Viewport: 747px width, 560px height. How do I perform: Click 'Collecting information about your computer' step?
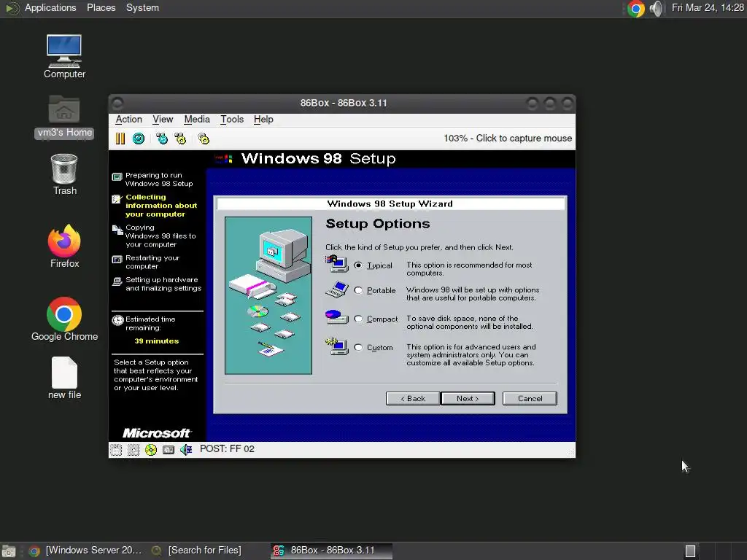point(161,206)
